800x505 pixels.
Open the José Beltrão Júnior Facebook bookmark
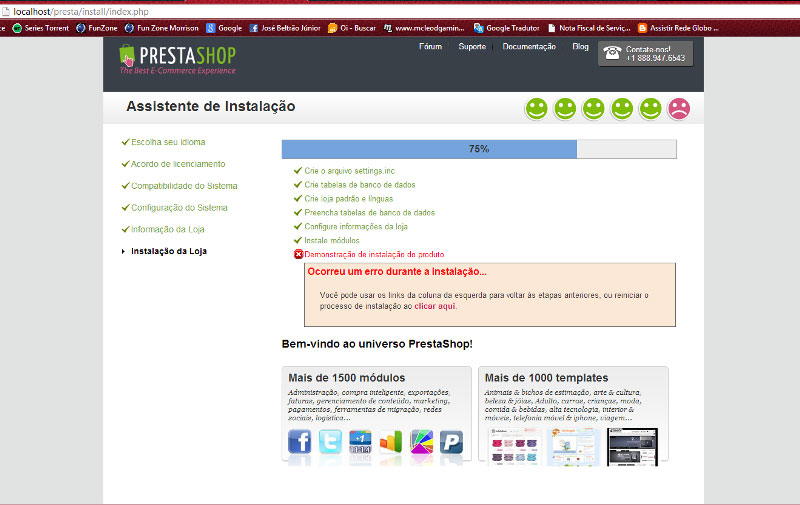[285, 28]
